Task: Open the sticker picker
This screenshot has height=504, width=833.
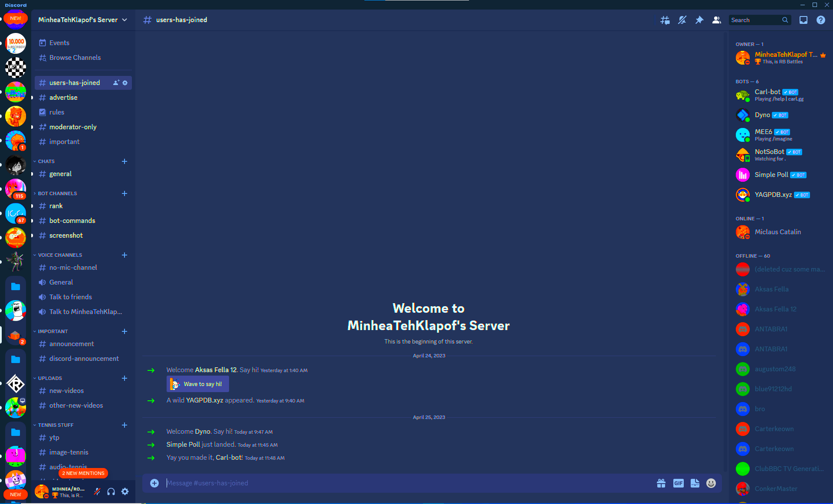Action: (695, 483)
